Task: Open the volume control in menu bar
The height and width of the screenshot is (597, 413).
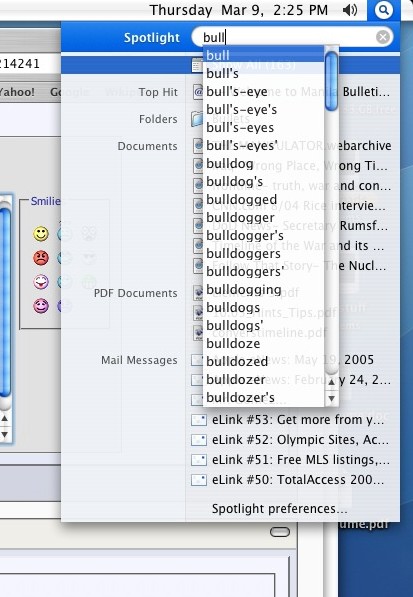Action: [x=350, y=10]
